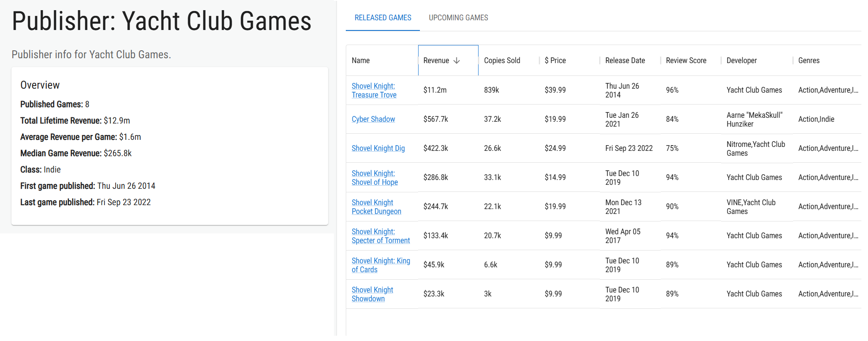Viewport: 868px width, 341px height.
Task: Select the $24.99 price cell
Action: (x=569, y=148)
